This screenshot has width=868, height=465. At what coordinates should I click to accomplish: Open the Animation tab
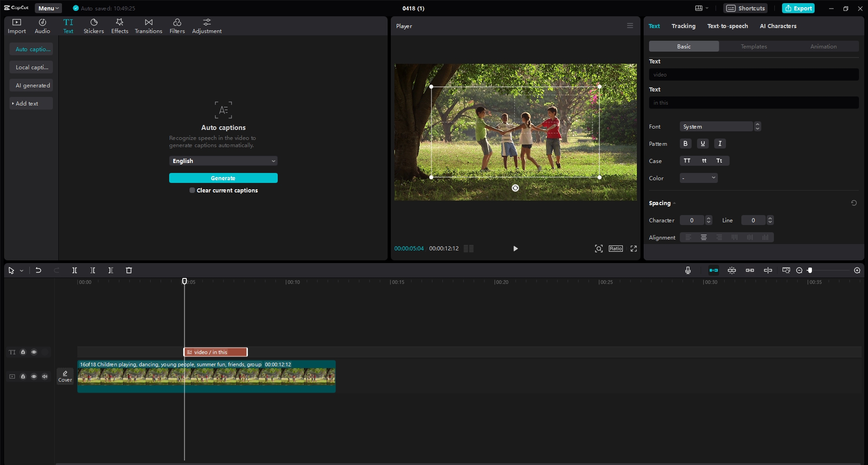(823, 46)
